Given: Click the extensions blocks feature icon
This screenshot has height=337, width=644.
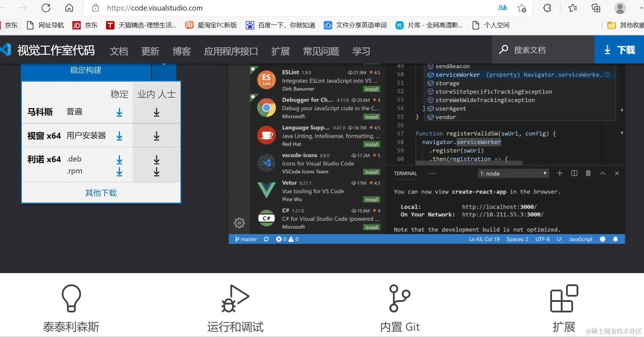Looking at the screenshot, I should click(x=564, y=298).
